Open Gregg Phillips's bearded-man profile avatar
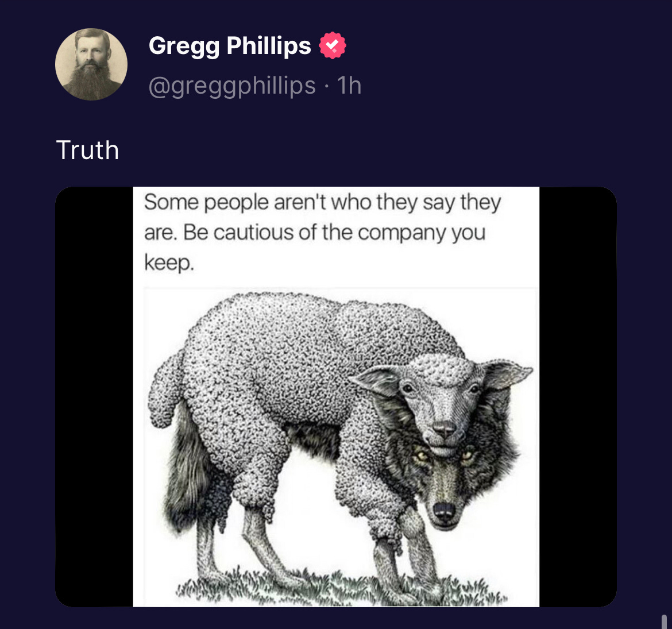This screenshot has width=672, height=629. (x=91, y=64)
